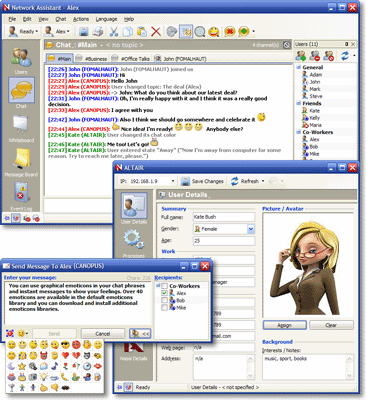Screen dimensions: 366x400
Task: Open the emoticon picker dropdown in message window
Action: point(23,333)
